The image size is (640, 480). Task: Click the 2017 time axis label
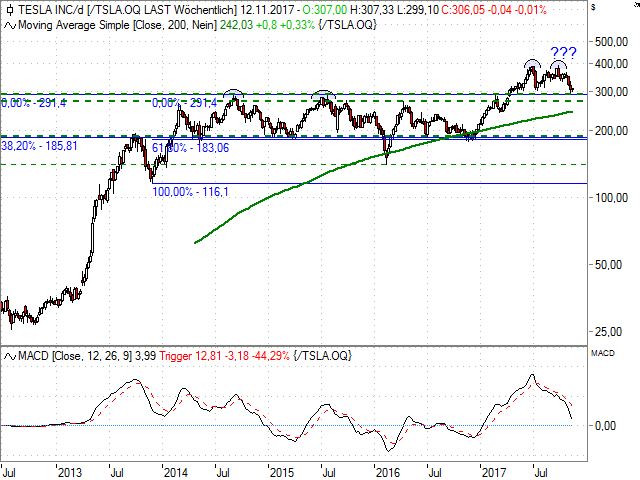click(494, 473)
